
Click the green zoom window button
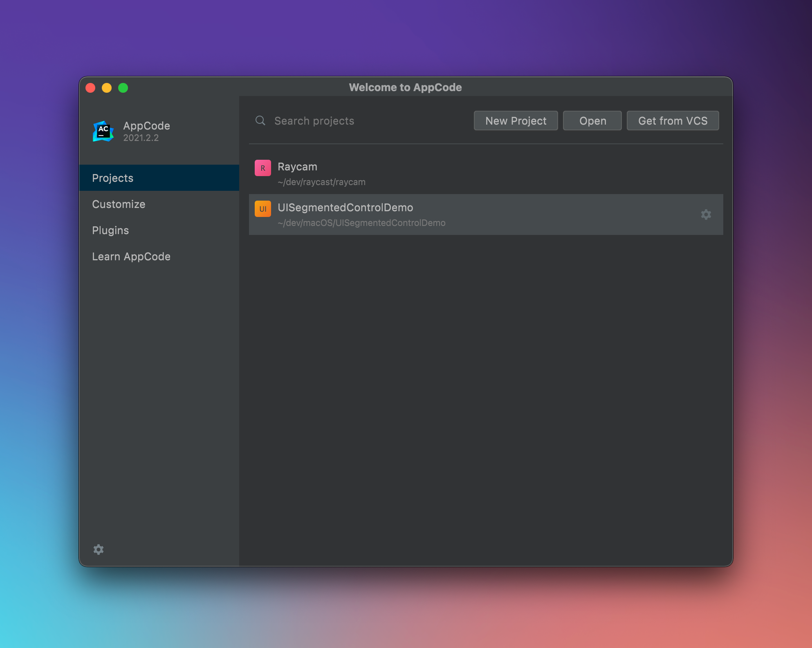[x=123, y=88]
